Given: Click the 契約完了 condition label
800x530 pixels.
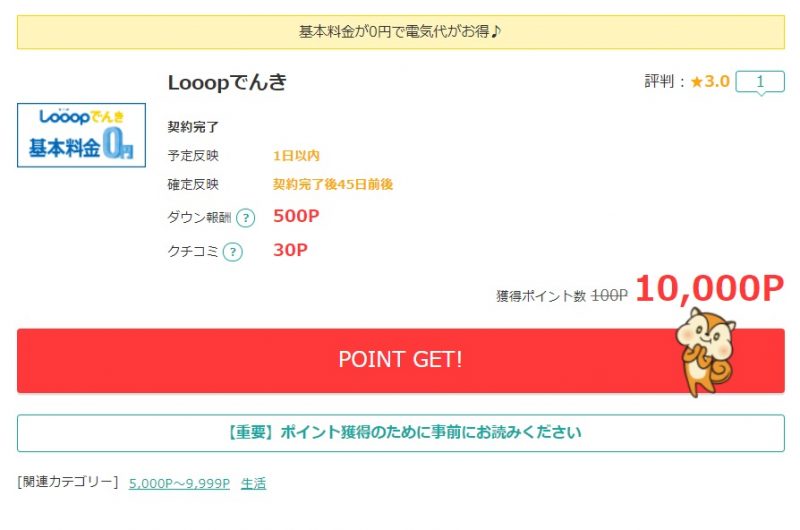Looking at the screenshot, I should [x=193, y=127].
